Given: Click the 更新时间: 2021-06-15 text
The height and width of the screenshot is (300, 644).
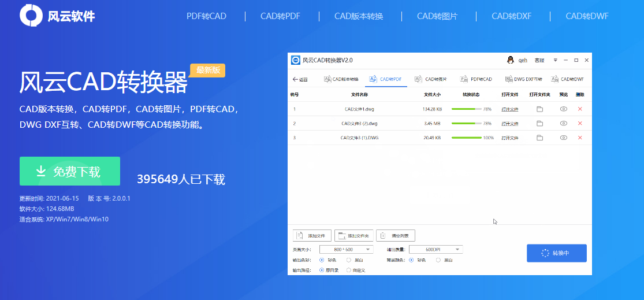Looking at the screenshot, I should [49, 198].
